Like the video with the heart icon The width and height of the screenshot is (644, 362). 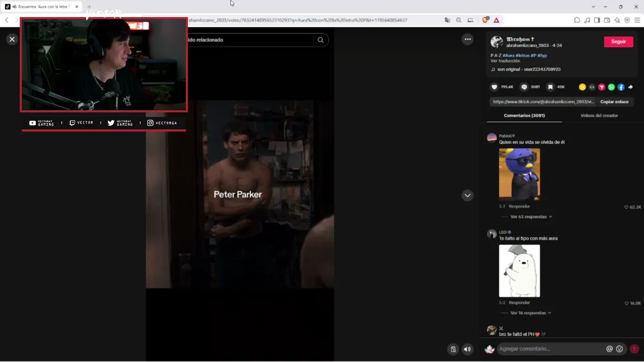494,87
